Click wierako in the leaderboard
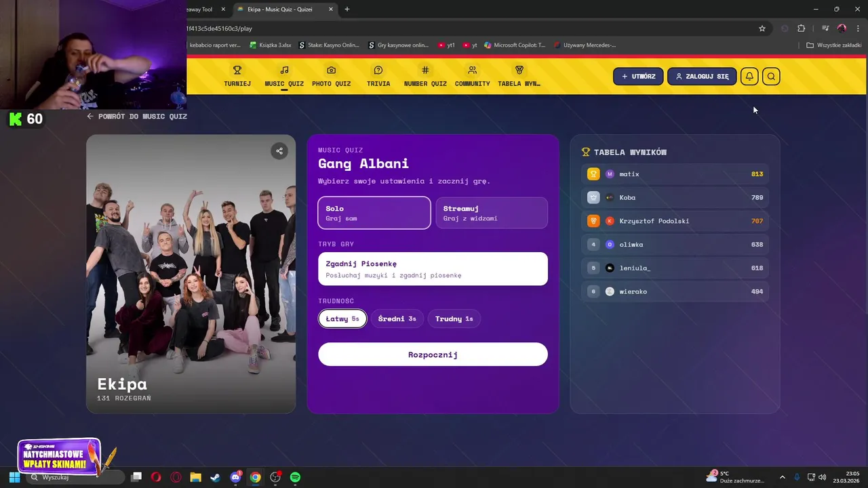The image size is (868, 488). [x=633, y=291]
